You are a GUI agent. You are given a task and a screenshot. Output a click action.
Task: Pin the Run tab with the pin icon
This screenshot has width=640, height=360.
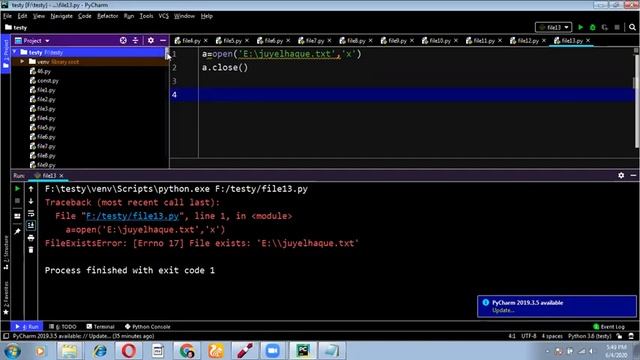pos(17,231)
